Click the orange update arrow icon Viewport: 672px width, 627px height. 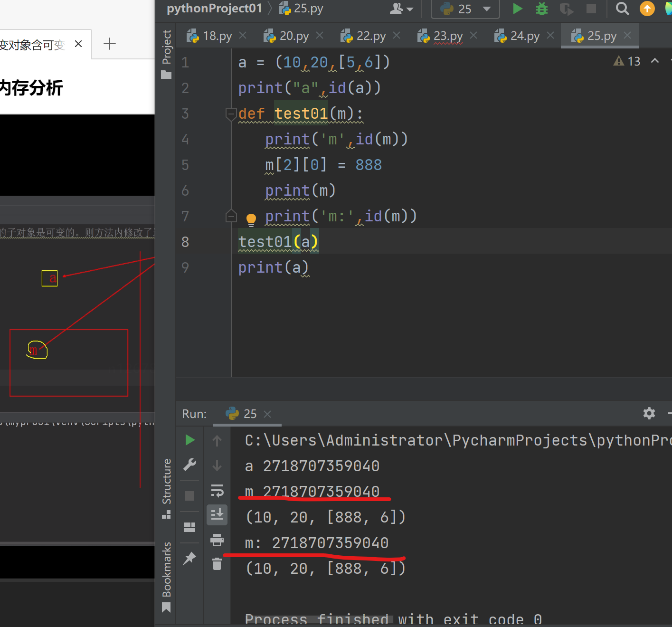647,9
